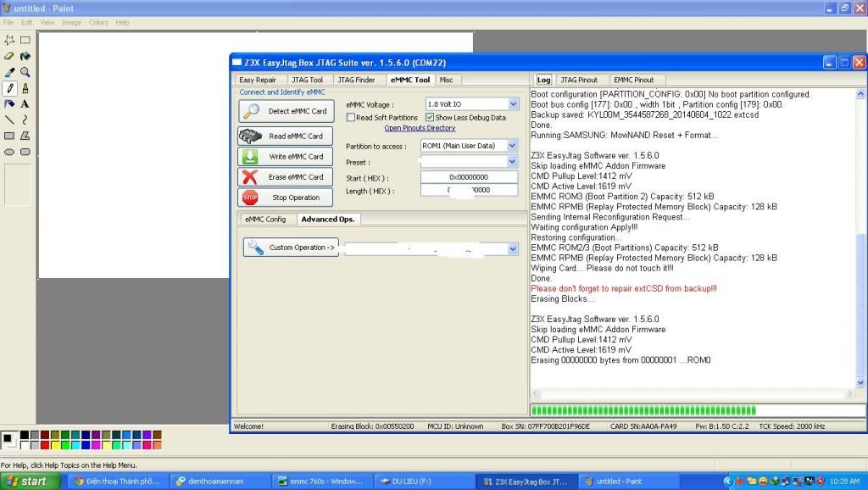868x490 pixels.
Task: Select the Log tab
Action: (543, 80)
